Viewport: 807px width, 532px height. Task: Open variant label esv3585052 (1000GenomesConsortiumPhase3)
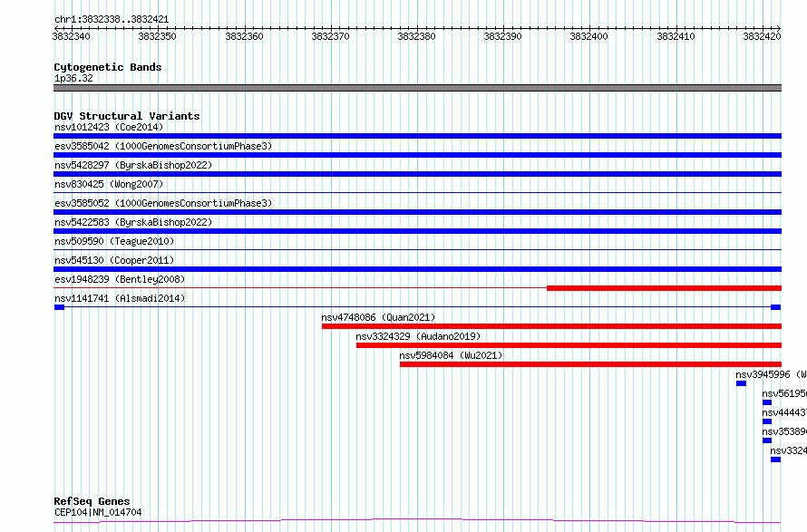click(x=163, y=203)
